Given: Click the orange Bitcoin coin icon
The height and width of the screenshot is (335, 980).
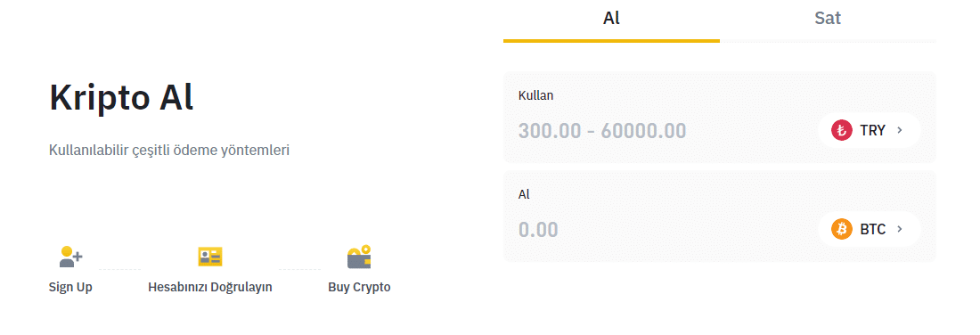Looking at the screenshot, I should pos(842,229).
